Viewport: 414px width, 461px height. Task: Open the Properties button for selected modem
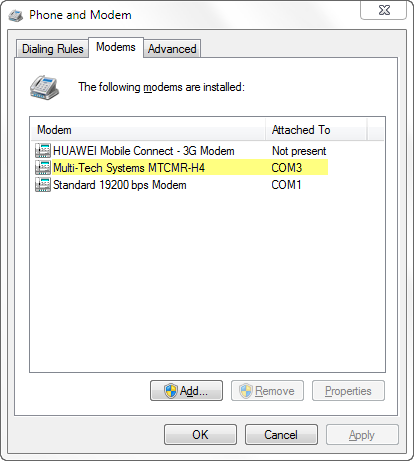tap(348, 391)
